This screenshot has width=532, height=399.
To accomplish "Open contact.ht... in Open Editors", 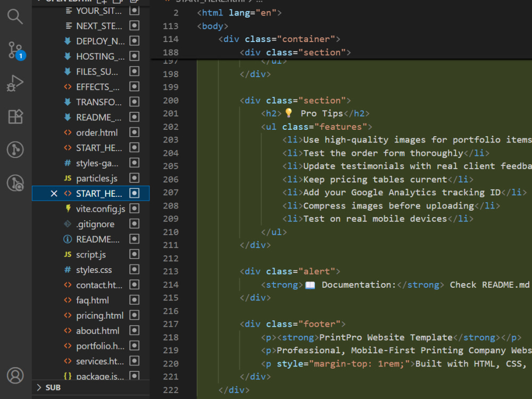I will (x=90, y=285).
